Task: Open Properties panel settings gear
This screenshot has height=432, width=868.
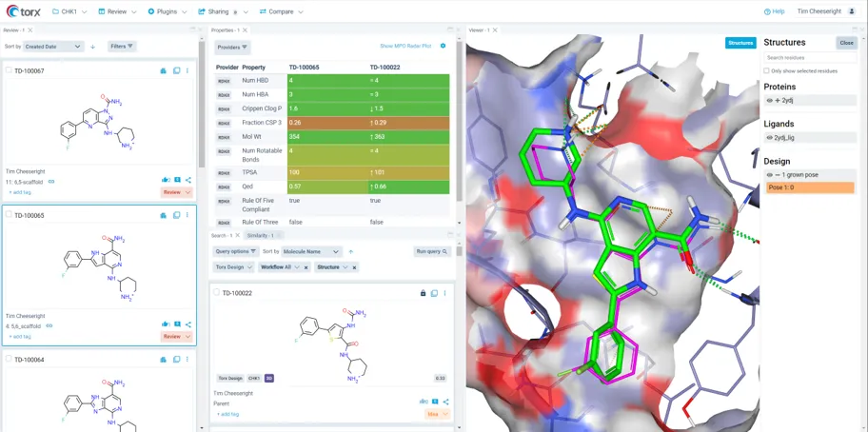Action: tap(443, 46)
